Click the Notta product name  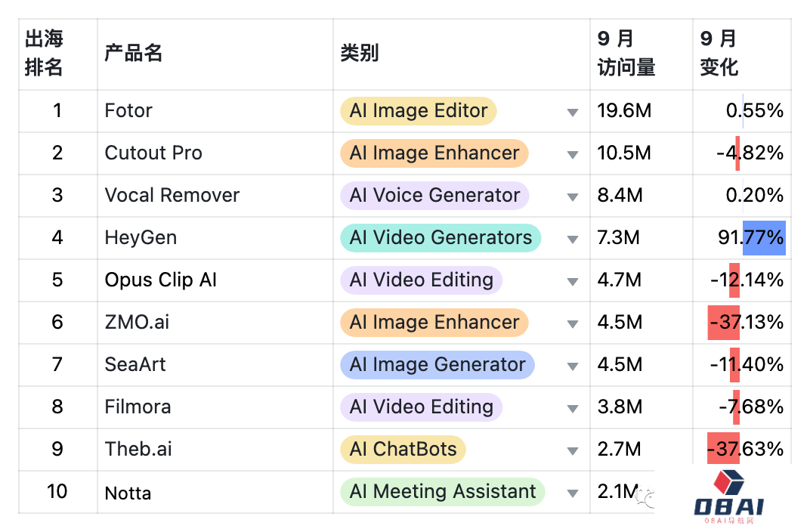[x=128, y=493]
